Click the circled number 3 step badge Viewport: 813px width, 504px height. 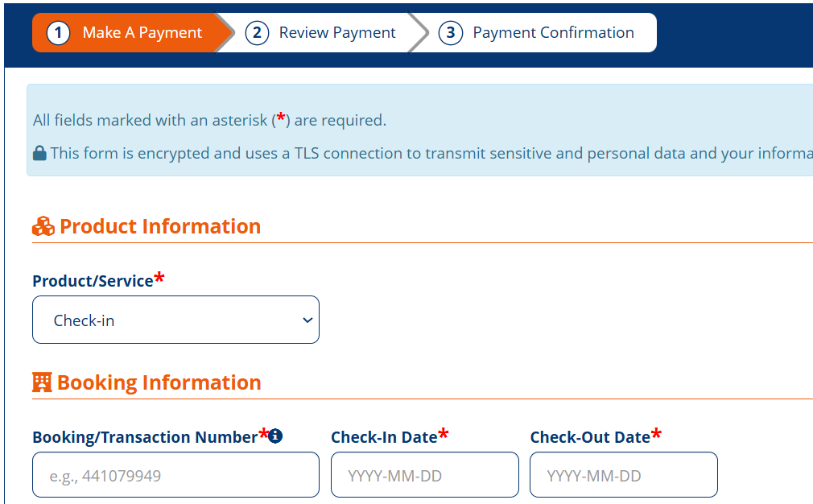click(450, 33)
